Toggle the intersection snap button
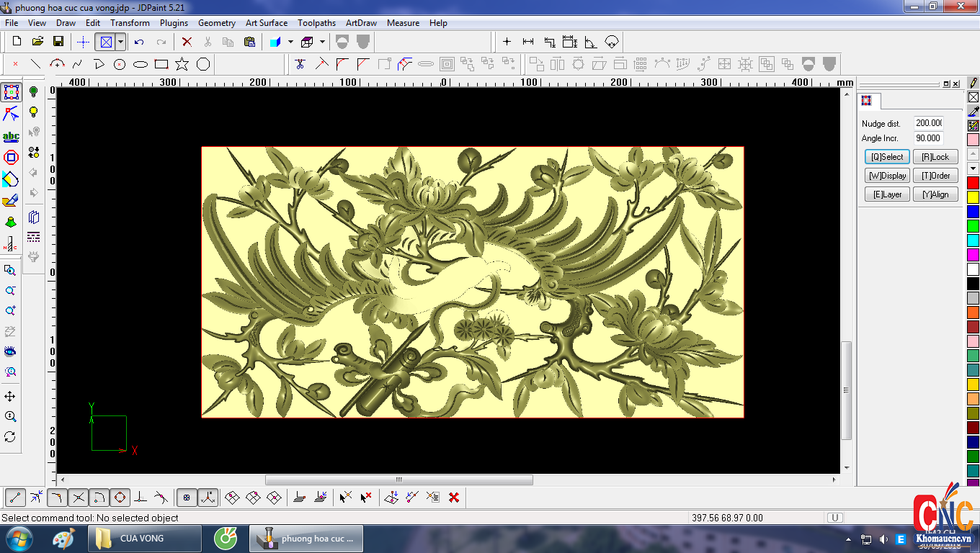 (x=79, y=497)
